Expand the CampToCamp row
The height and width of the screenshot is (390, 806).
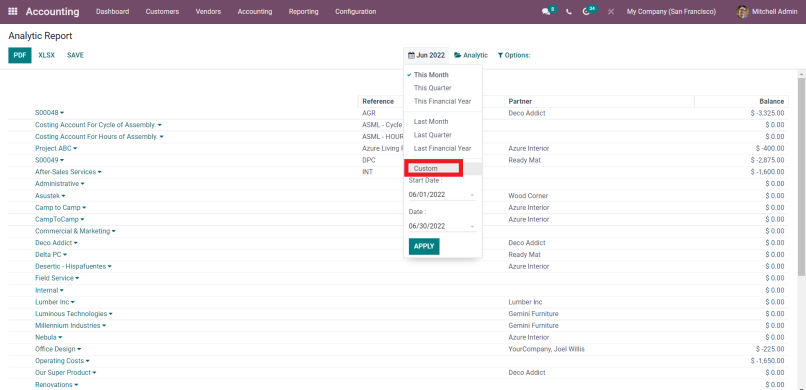[x=60, y=219]
